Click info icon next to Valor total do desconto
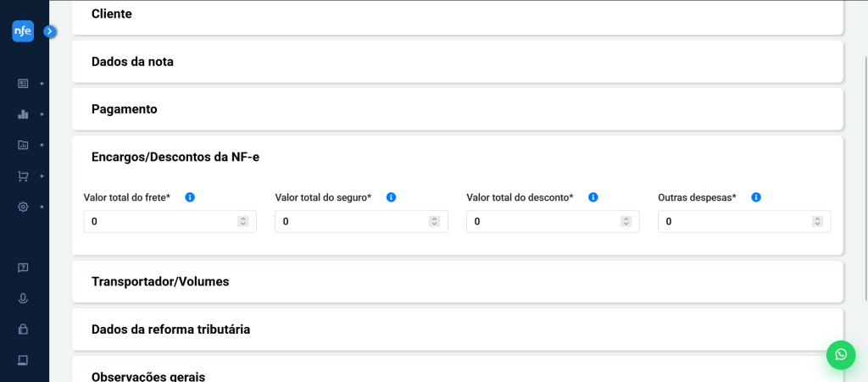868x382 pixels. [x=593, y=197]
